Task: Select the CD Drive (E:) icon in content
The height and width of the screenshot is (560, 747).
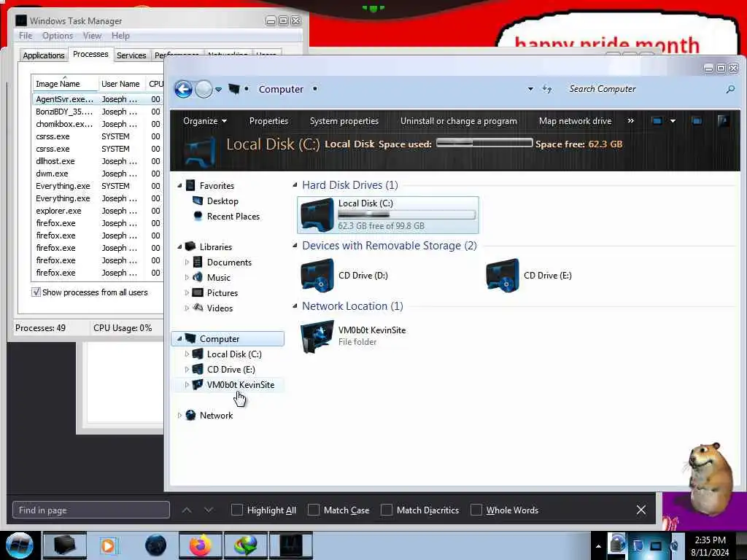Action: tap(503, 275)
